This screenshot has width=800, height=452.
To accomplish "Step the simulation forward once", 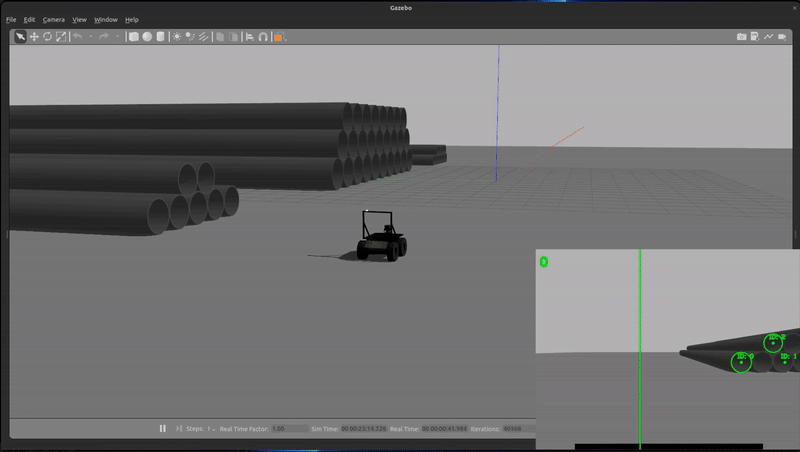I will [x=178, y=429].
